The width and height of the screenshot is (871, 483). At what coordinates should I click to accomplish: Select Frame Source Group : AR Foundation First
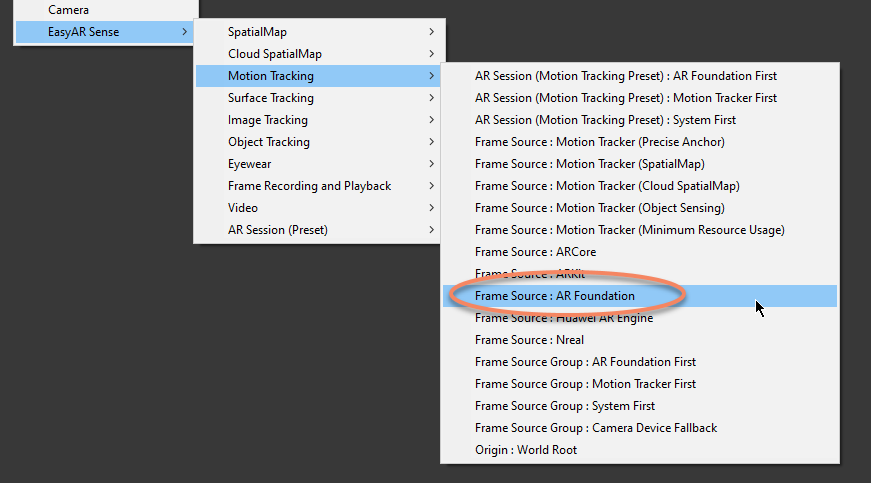tap(640, 362)
